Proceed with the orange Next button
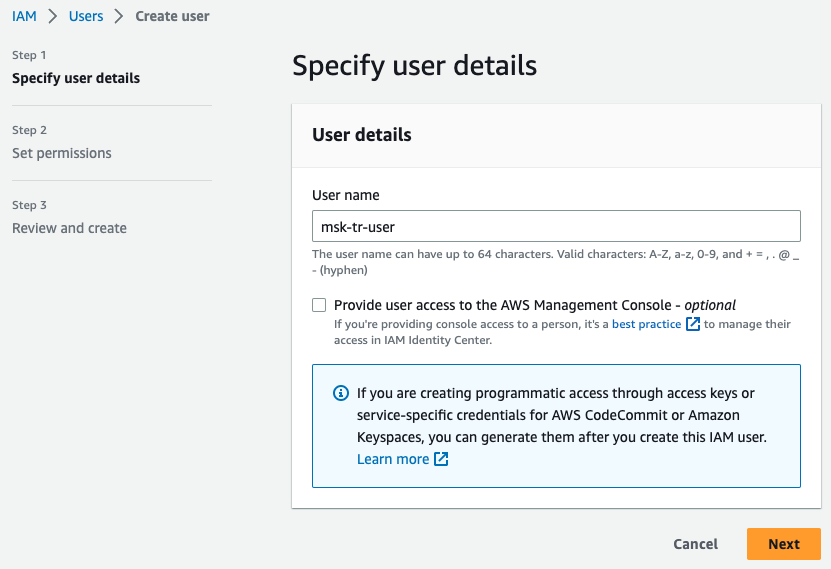 pos(784,544)
